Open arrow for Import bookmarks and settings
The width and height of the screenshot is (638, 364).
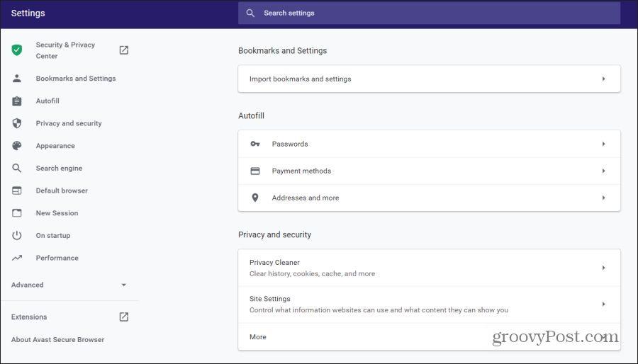click(603, 79)
